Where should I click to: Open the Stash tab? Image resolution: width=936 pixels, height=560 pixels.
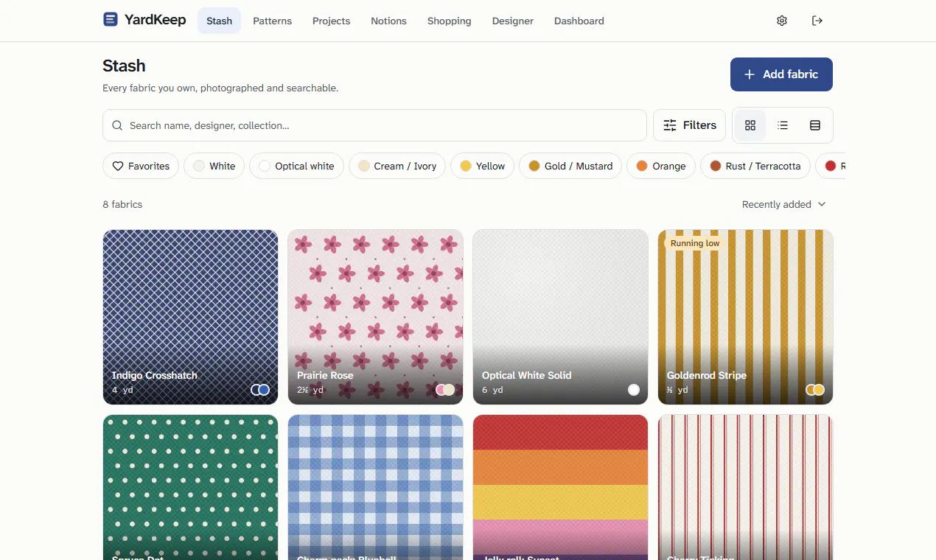[x=219, y=21]
